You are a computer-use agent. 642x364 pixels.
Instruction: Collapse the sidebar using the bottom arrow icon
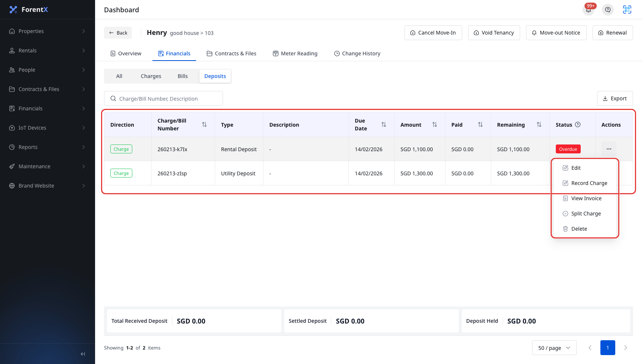[83, 354]
